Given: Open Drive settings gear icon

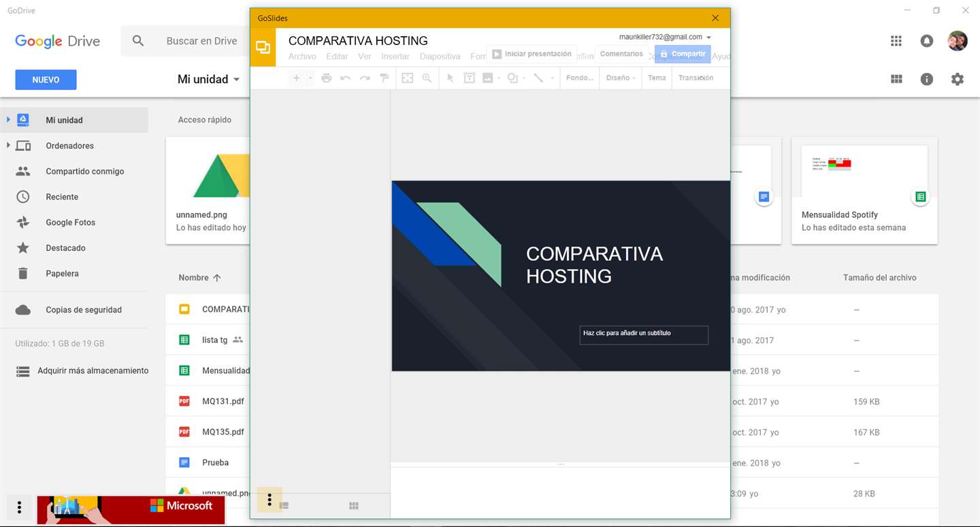Looking at the screenshot, I should coord(958,79).
